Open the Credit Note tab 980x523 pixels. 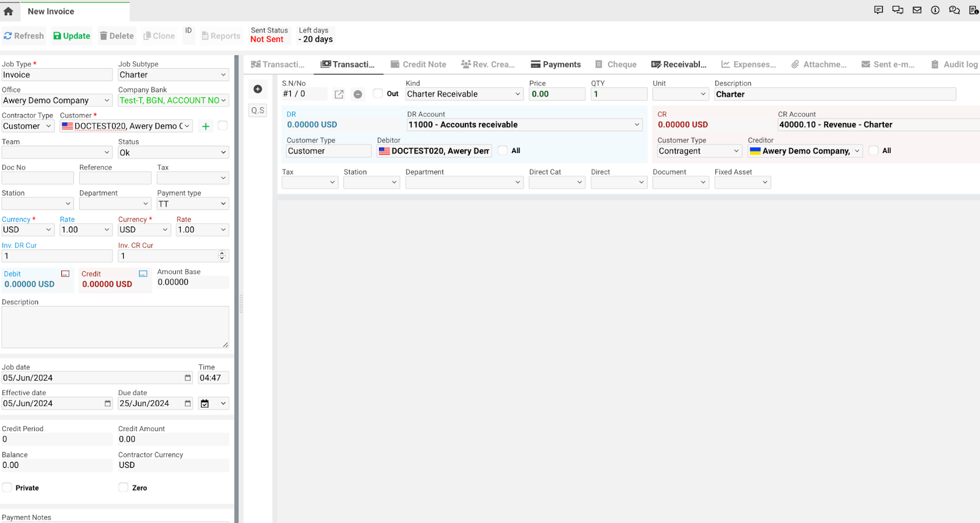click(x=418, y=64)
